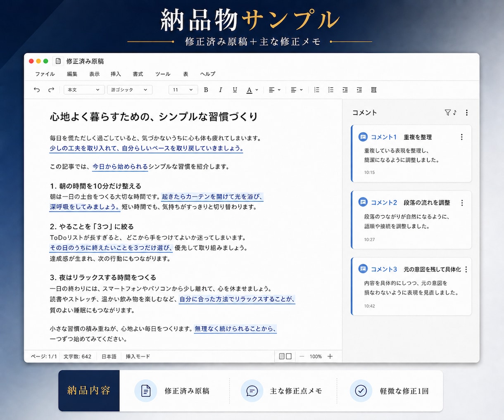Click the speech bubble icon of コメント2

pos(363,202)
